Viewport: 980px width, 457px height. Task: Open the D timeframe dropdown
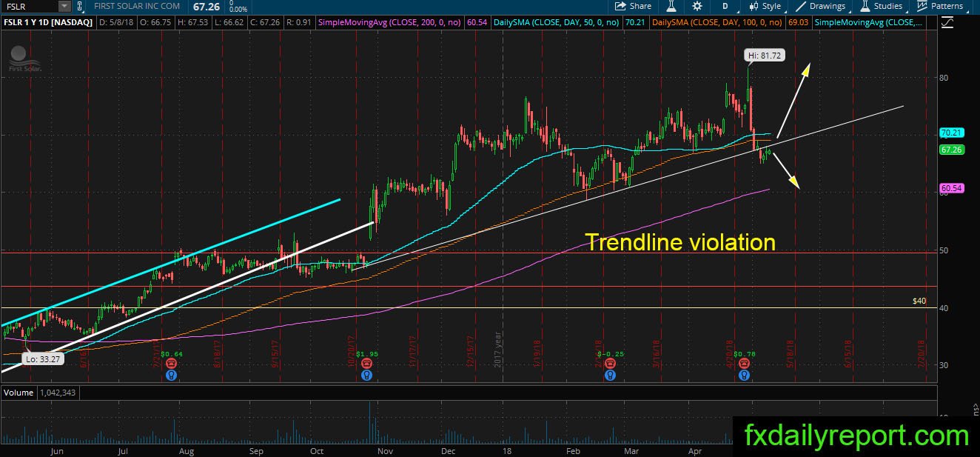coord(725,6)
